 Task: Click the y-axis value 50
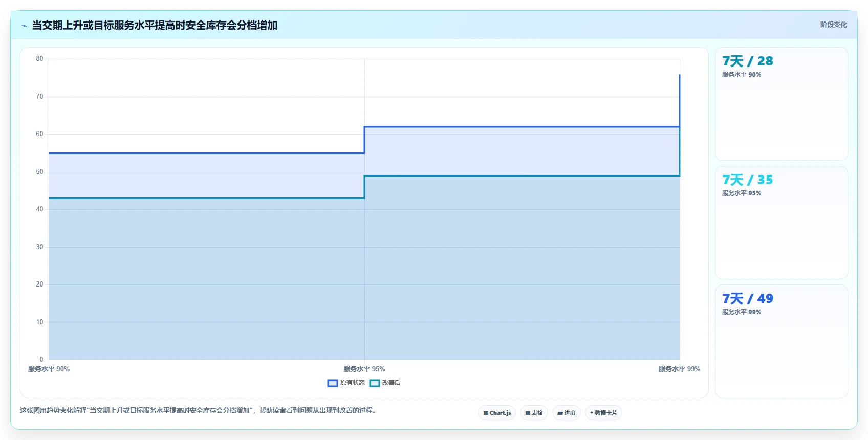point(39,172)
